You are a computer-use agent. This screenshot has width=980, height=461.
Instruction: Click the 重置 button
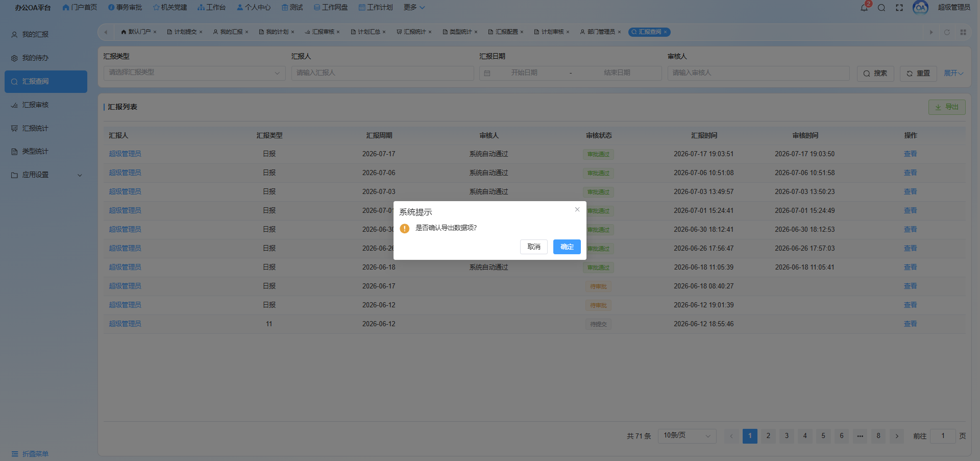tap(918, 73)
